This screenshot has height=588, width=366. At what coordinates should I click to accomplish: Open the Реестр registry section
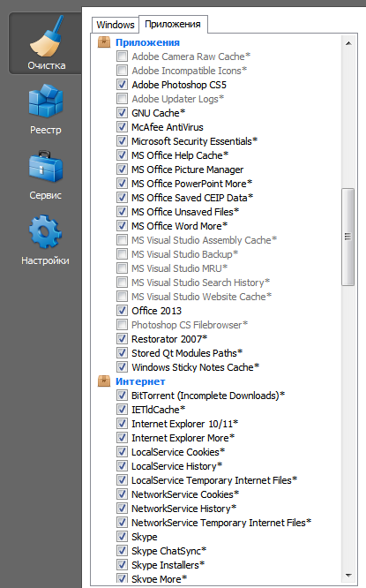[x=46, y=109]
